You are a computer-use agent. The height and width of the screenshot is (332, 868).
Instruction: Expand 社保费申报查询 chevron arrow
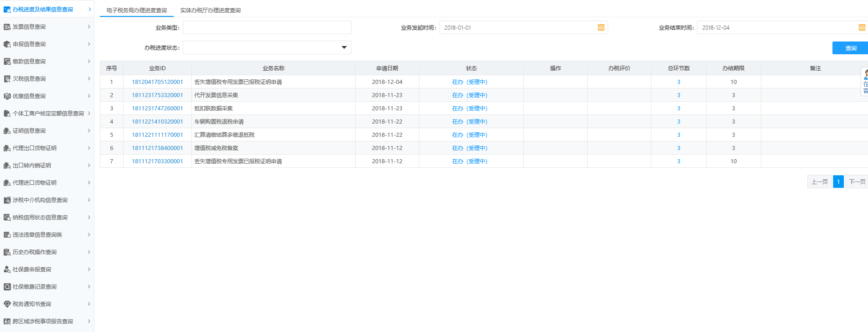click(x=89, y=270)
